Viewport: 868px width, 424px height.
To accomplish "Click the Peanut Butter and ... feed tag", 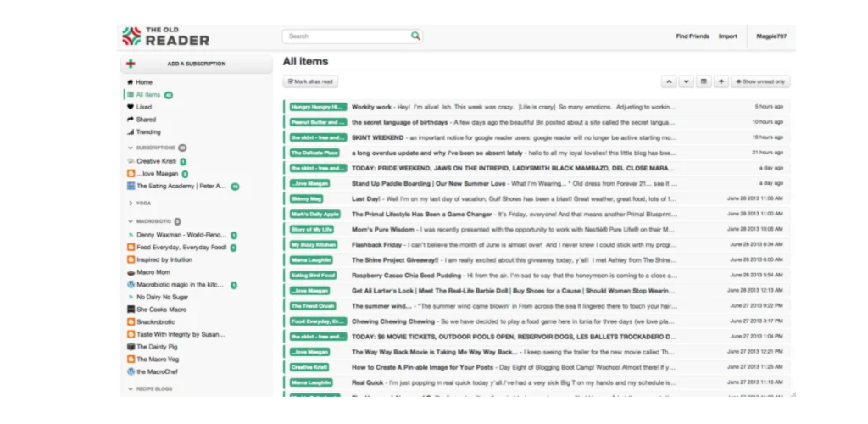I will pos(318,122).
